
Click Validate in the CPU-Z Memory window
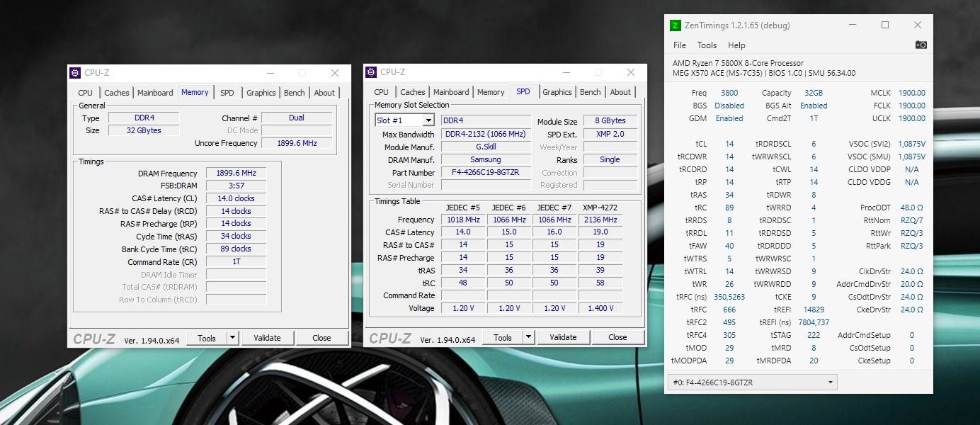click(x=267, y=338)
